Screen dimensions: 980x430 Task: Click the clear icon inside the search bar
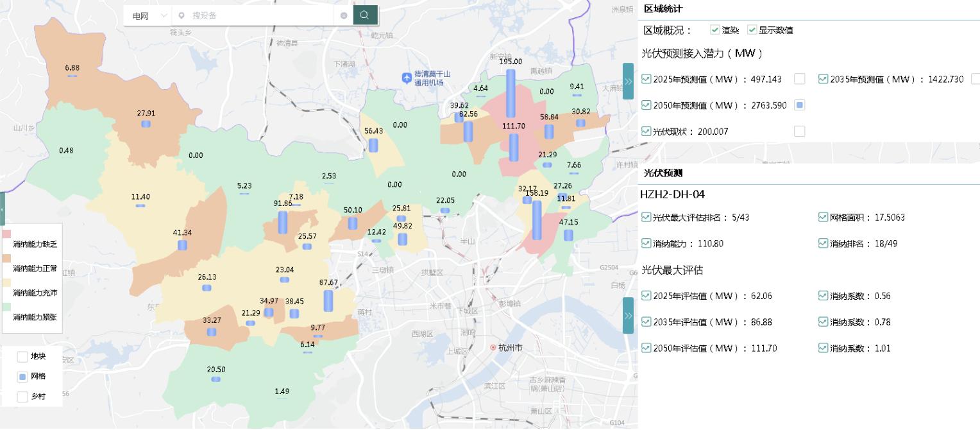click(344, 14)
